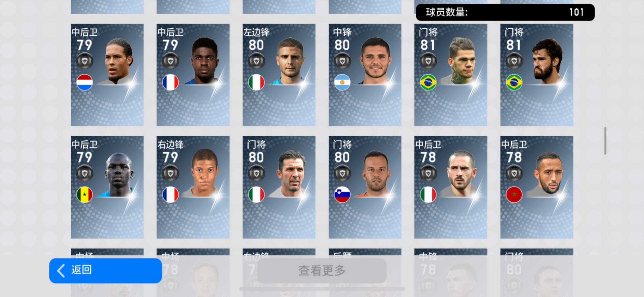
Task: Click the vertical scrollbar on the right
Action: (605, 141)
